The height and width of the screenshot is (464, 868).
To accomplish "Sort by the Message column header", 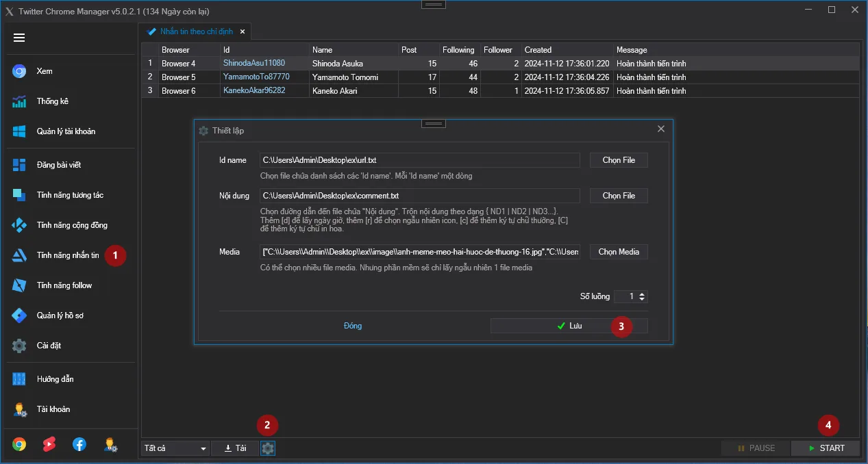I will click(x=736, y=50).
